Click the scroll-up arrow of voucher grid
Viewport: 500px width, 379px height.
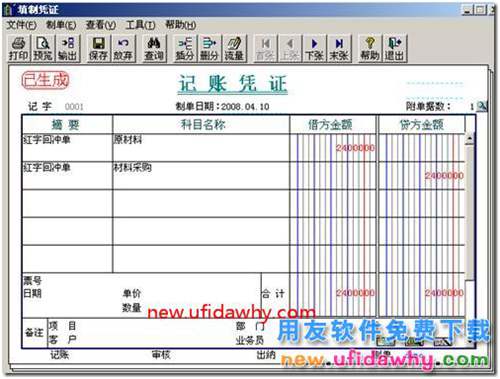point(470,139)
